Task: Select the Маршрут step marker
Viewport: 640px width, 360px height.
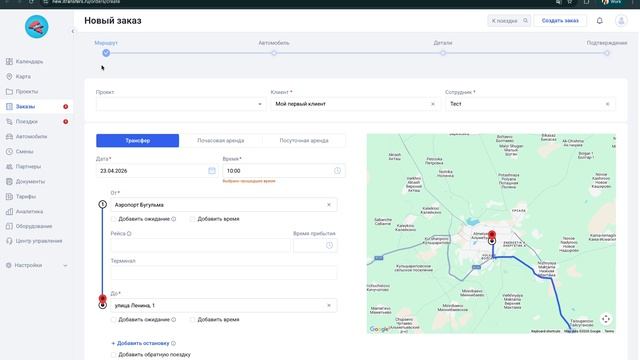Action: [106, 53]
